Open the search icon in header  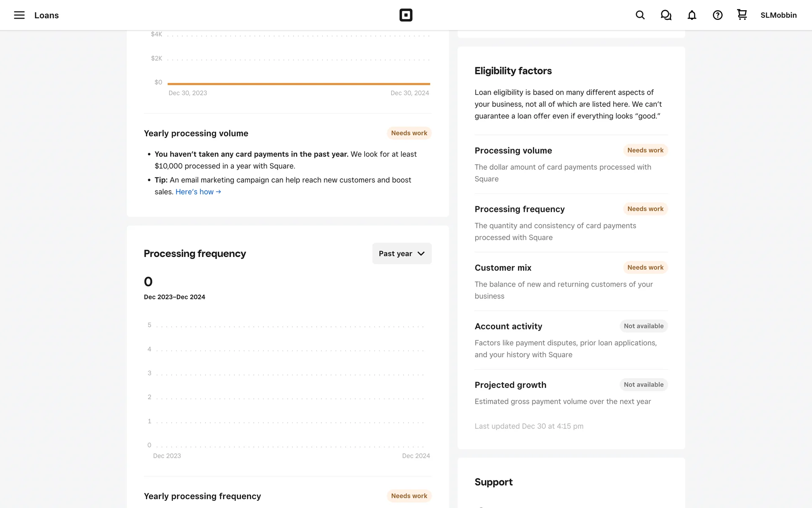click(640, 15)
